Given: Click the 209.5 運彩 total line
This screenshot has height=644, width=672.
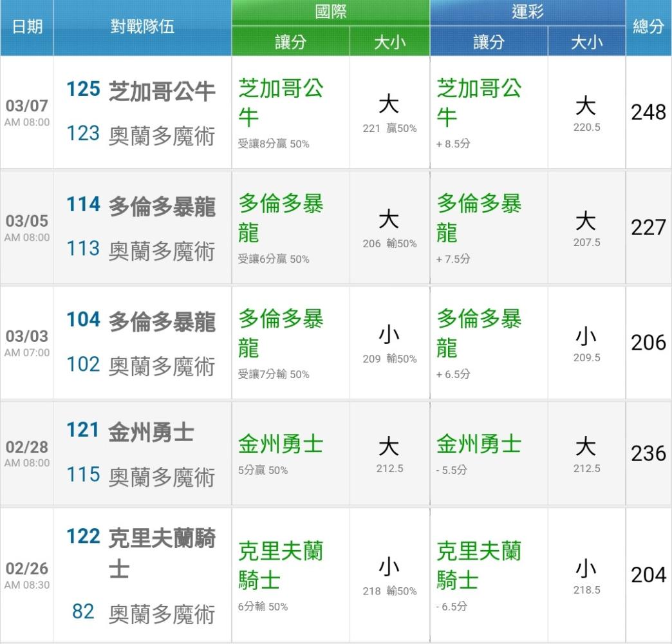Looking at the screenshot, I should click(587, 357).
